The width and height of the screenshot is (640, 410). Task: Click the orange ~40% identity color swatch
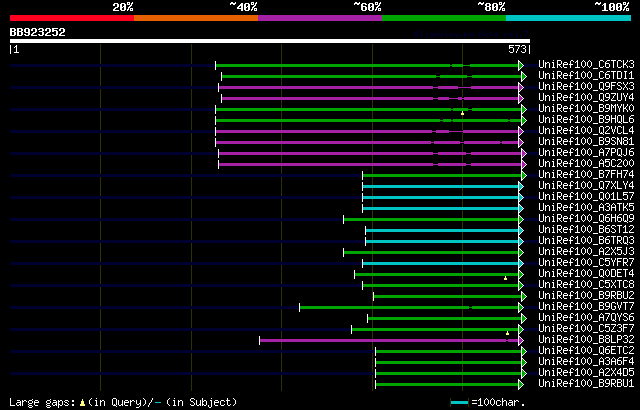196,18
